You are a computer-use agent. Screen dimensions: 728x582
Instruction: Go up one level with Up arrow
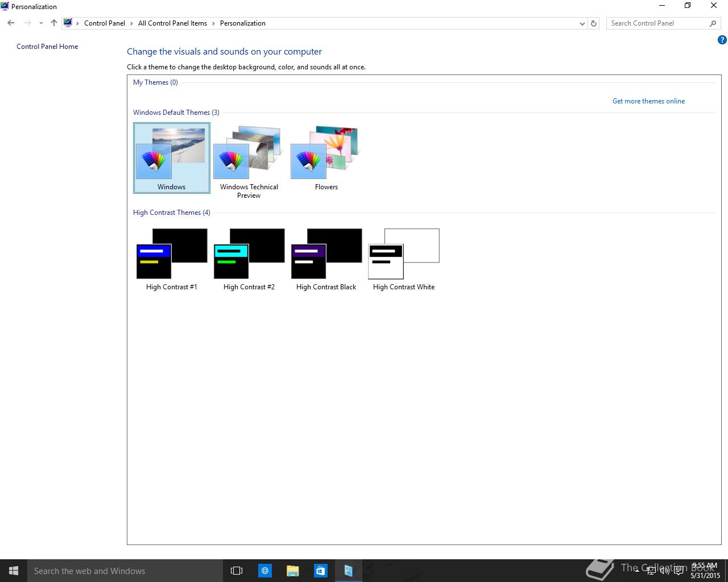(54, 23)
